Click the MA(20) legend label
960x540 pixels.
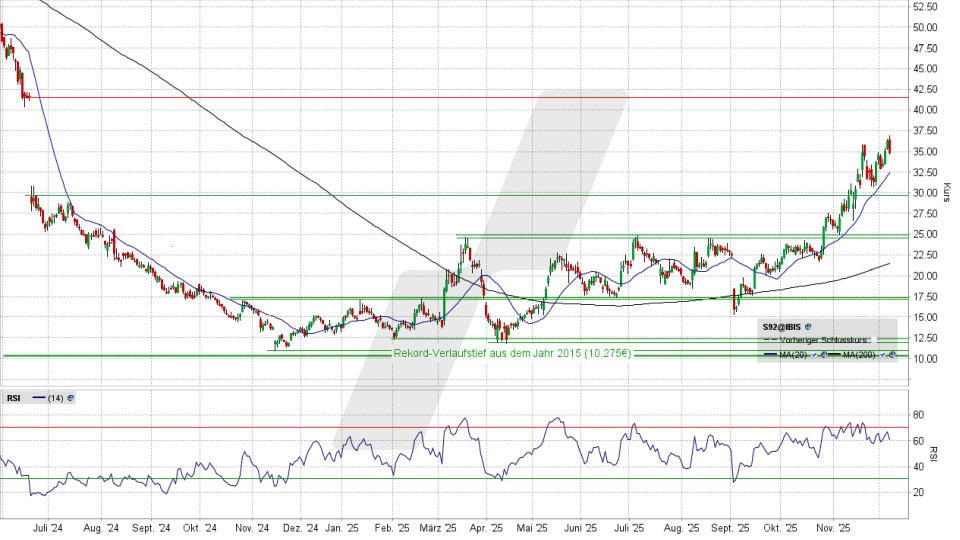click(793, 355)
